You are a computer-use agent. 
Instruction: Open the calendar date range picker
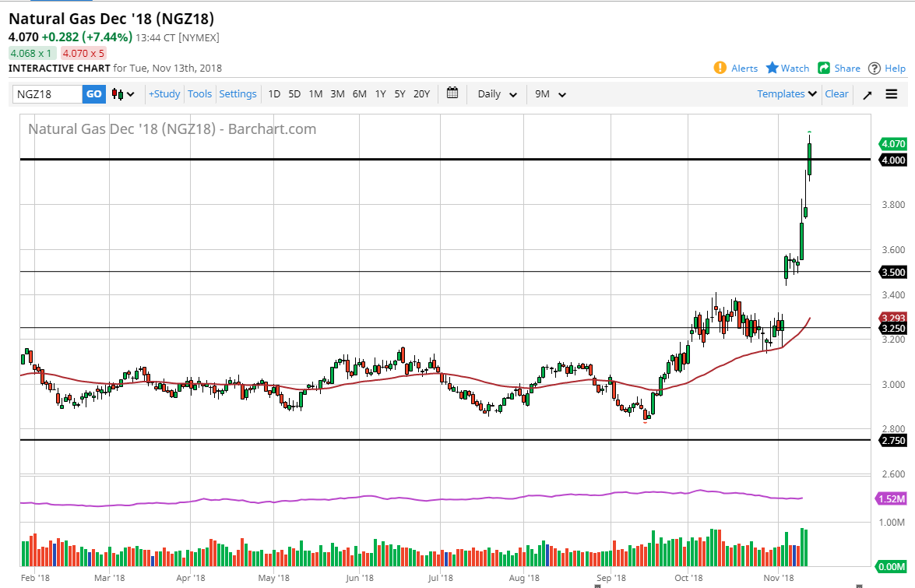click(452, 93)
